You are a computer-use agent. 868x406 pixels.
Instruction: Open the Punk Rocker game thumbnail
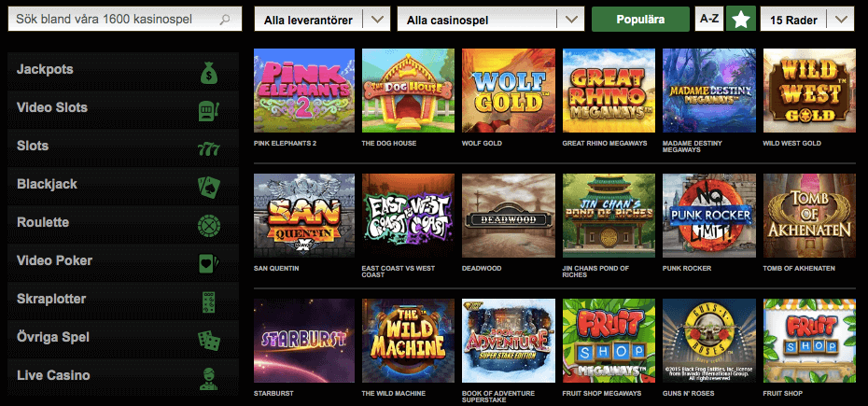pos(709,216)
